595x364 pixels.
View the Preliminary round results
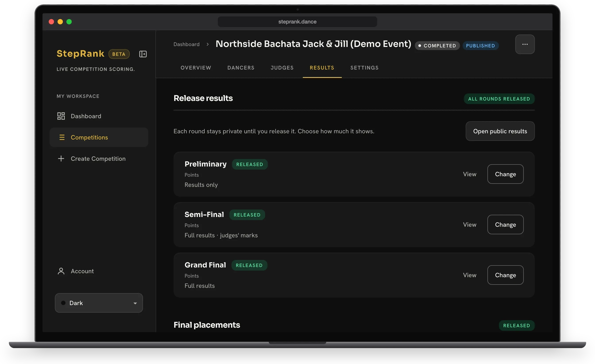pyautogui.click(x=470, y=174)
